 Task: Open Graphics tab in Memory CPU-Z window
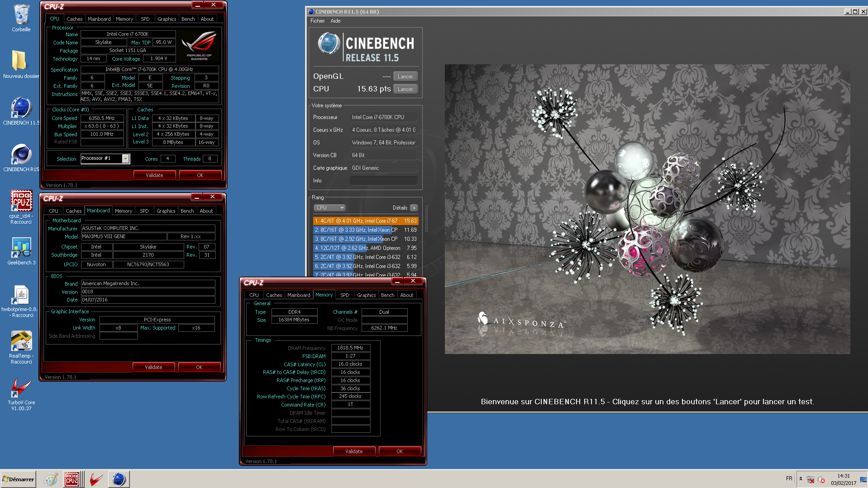pyautogui.click(x=366, y=295)
